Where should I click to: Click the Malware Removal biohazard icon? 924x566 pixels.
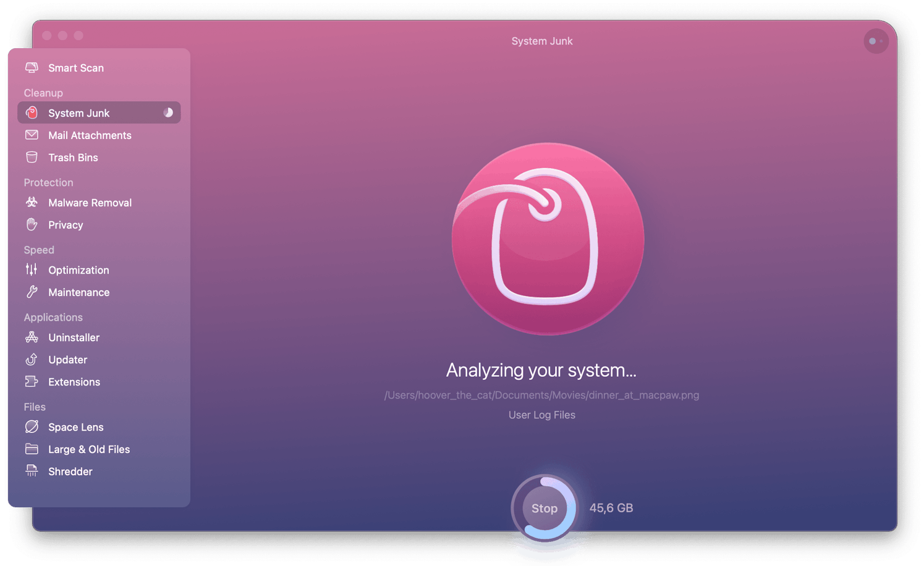[32, 202]
